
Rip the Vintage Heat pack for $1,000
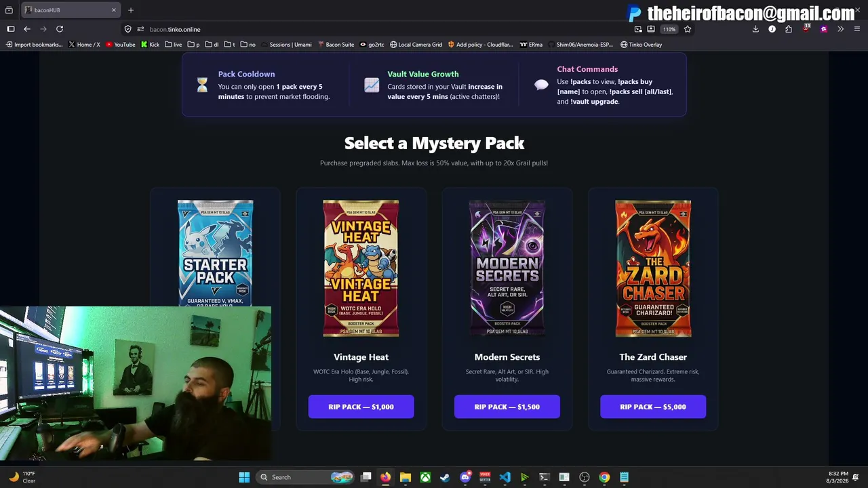(361, 407)
